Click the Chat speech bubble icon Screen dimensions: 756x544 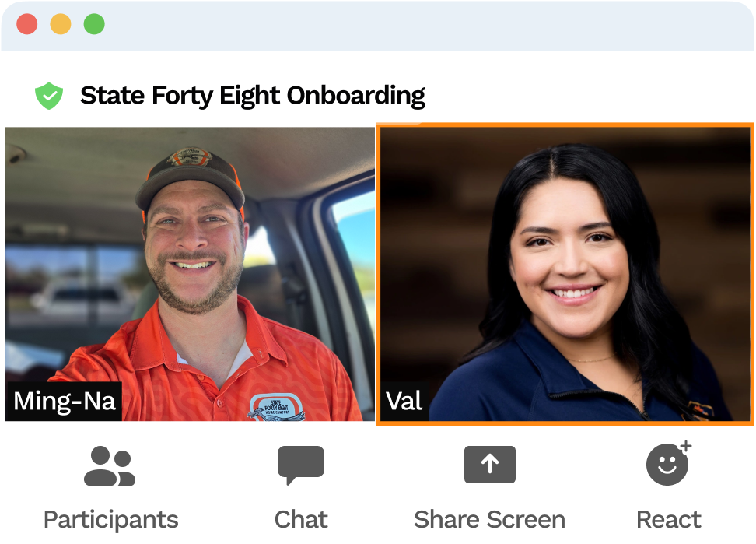[x=301, y=465]
